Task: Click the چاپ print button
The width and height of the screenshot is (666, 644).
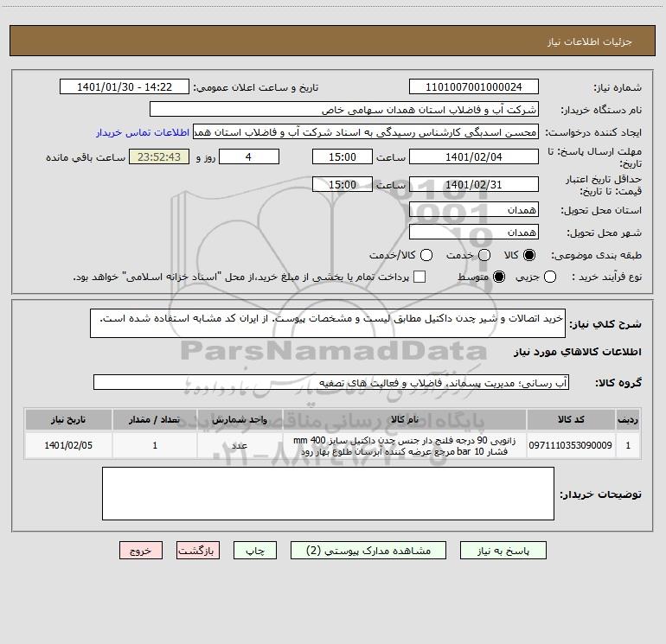Action: (x=255, y=550)
